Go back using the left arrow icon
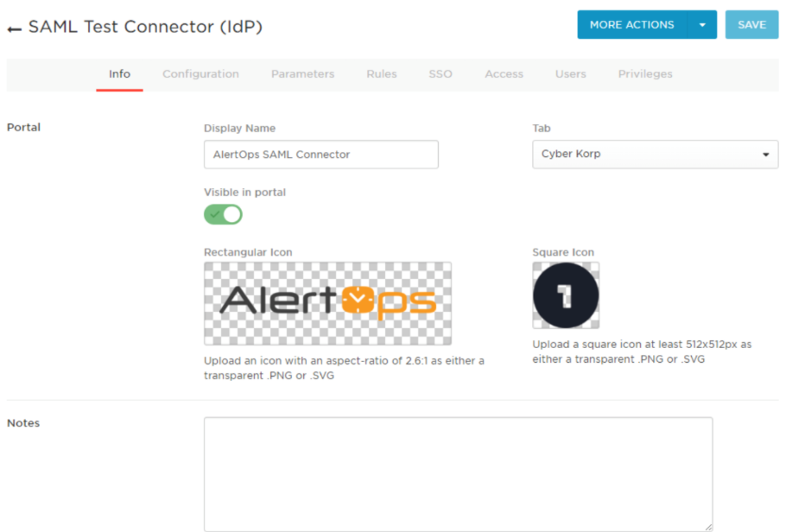The width and height of the screenshot is (786, 532). point(14,29)
